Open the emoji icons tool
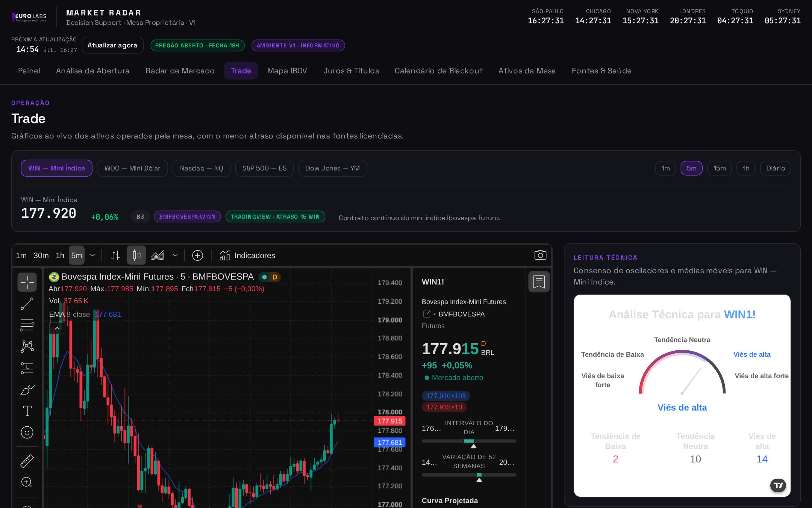Screen dimensions: 812x508 (27, 432)
